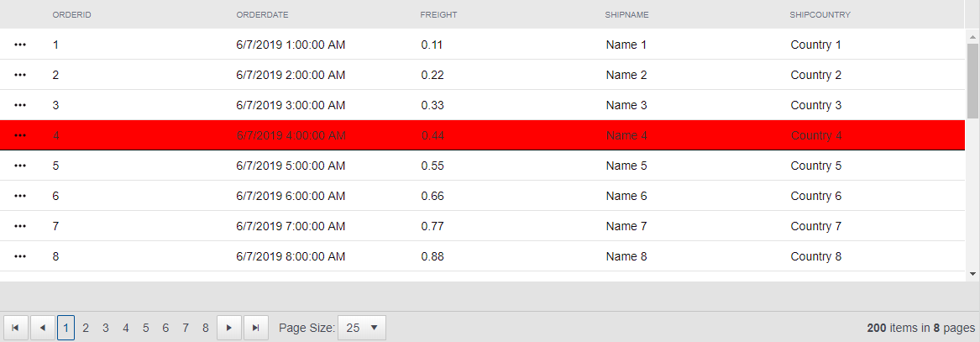The width and height of the screenshot is (980, 342).
Task: Click the vertical scrollbar thumb
Action: (x=972, y=82)
